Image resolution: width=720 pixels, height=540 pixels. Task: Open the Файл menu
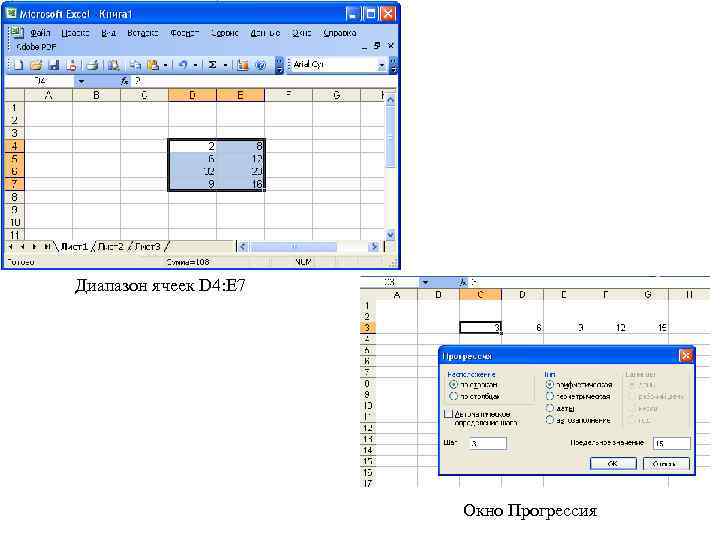click(40, 33)
